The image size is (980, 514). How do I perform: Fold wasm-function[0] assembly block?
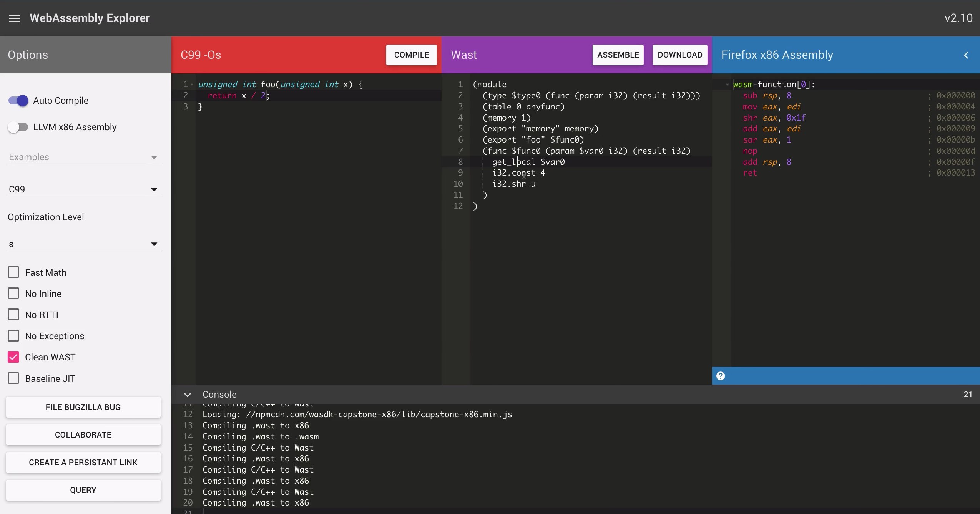(x=727, y=84)
